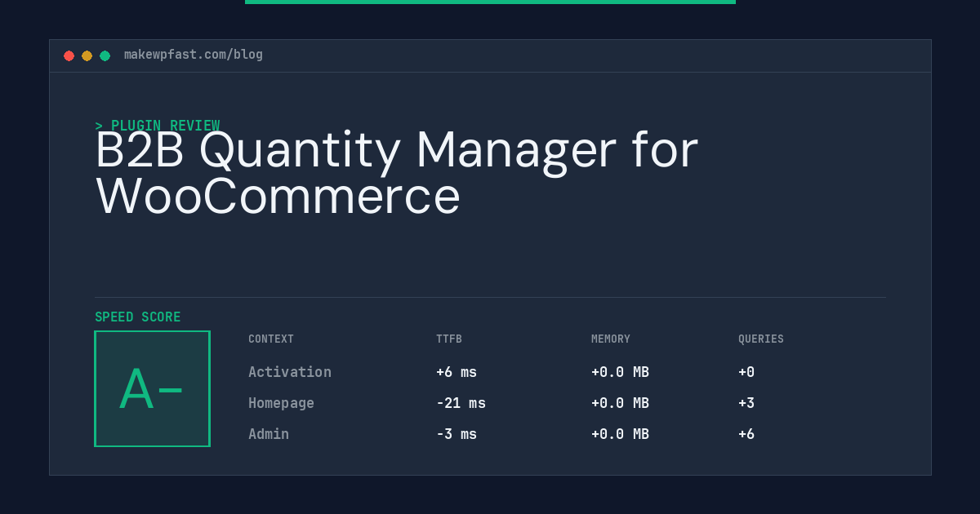Click the Activation queries value '+0'
Screen dimensions: 980x514
[x=746, y=372]
